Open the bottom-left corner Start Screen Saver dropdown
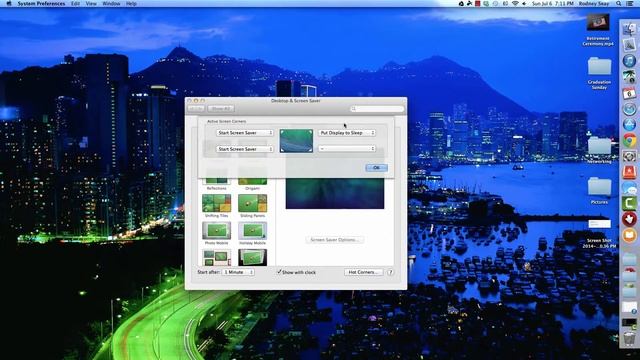The image size is (640, 360). [x=244, y=149]
